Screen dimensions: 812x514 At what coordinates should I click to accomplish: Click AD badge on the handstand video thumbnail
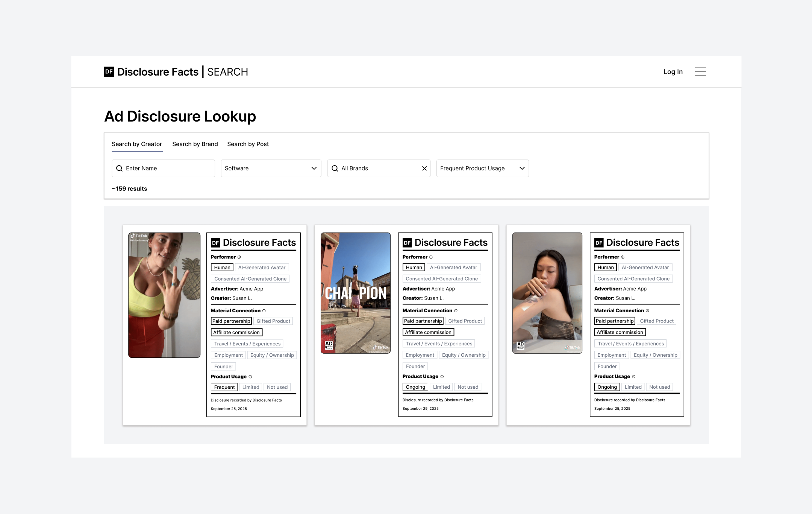pos(329,345)
